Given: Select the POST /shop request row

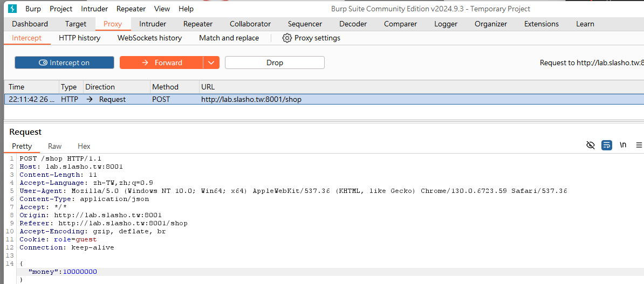Looking at the screenshot, I should (x=324, y=99).
